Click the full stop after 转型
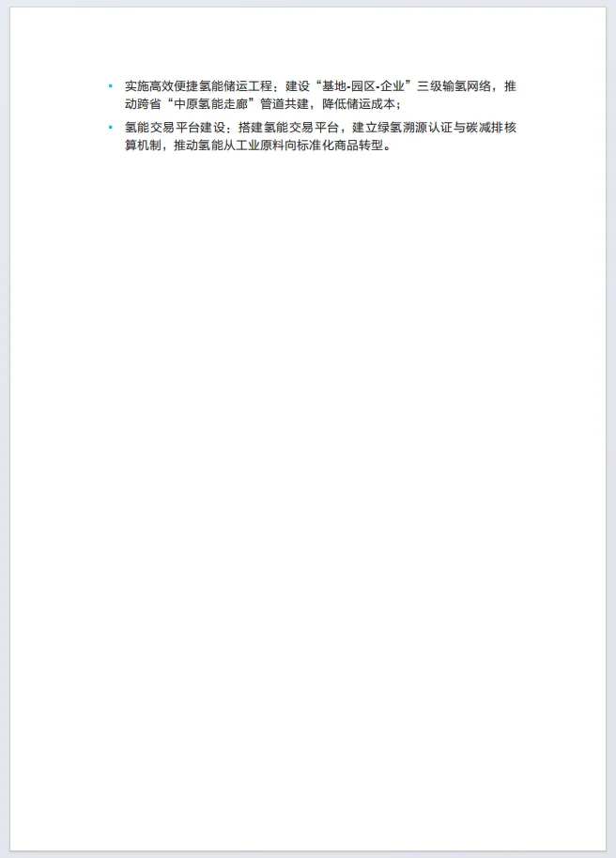 387,148
